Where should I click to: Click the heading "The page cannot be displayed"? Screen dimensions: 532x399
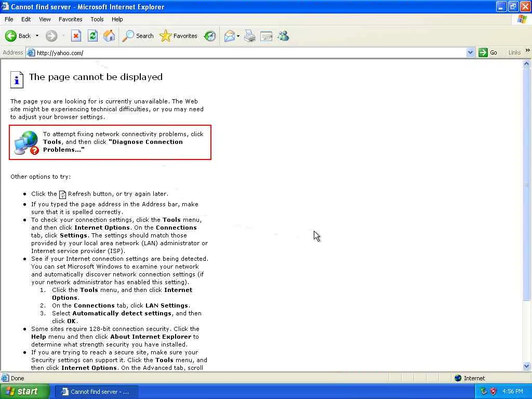(x=96, y=77)
